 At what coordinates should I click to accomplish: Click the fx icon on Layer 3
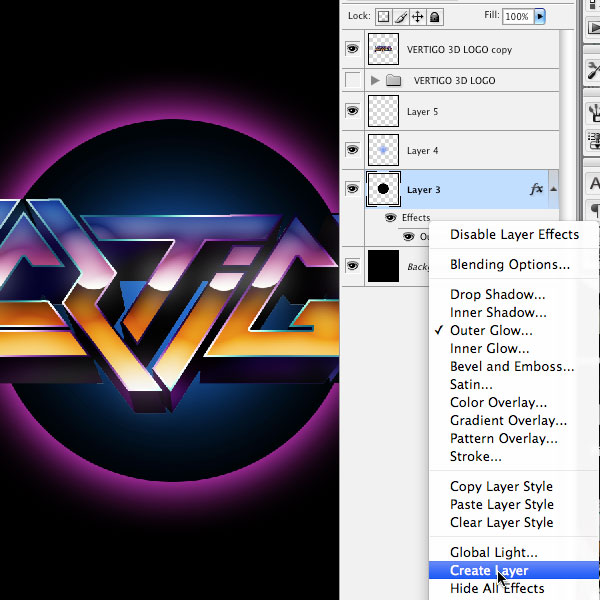click(536, 188)
